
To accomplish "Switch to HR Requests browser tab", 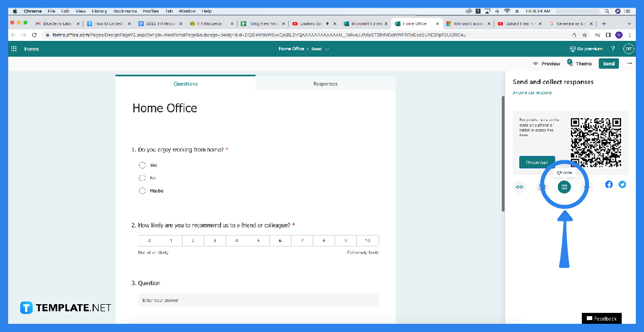I will click(211, 24).
